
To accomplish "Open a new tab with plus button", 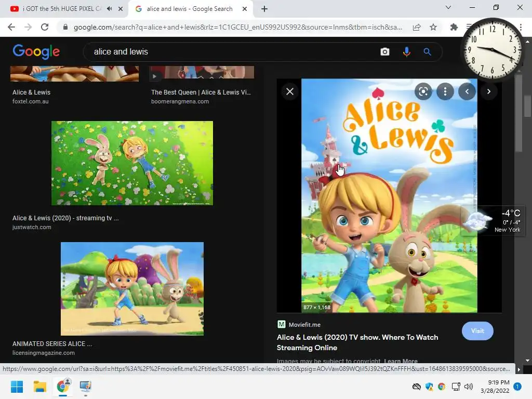I will tap(264, 9).
